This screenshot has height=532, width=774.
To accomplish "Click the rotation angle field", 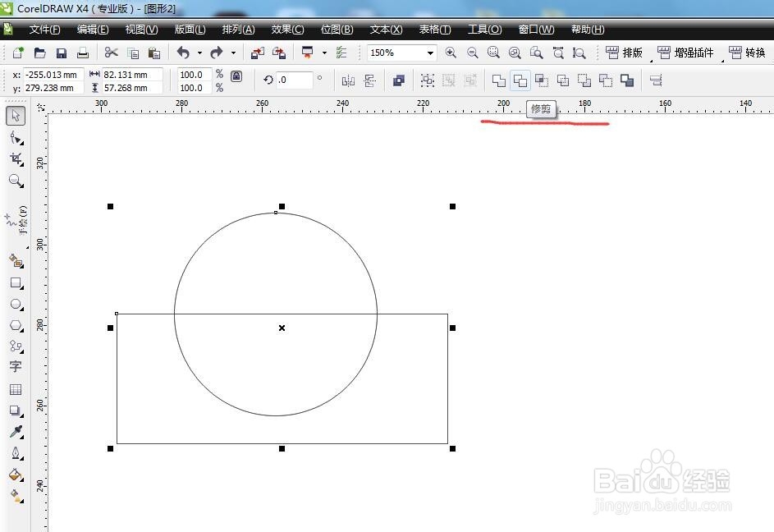I will click(295, 80).
